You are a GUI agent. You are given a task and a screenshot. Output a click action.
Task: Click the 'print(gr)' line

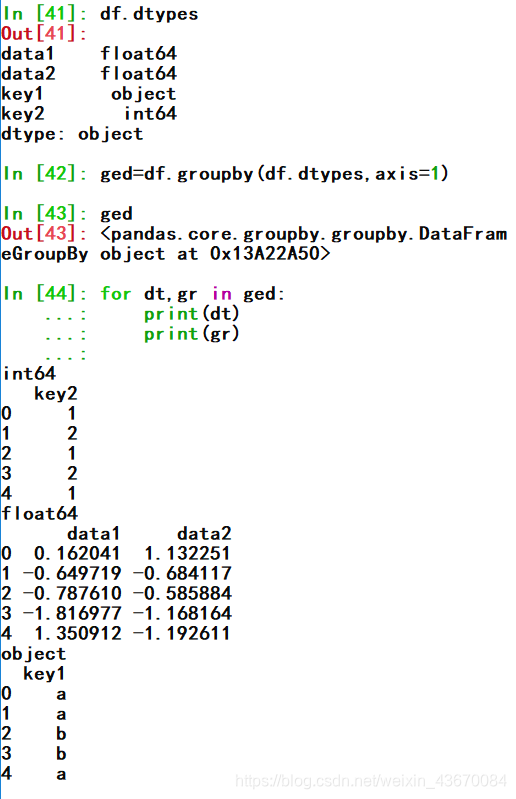click(x=192, y=334)
